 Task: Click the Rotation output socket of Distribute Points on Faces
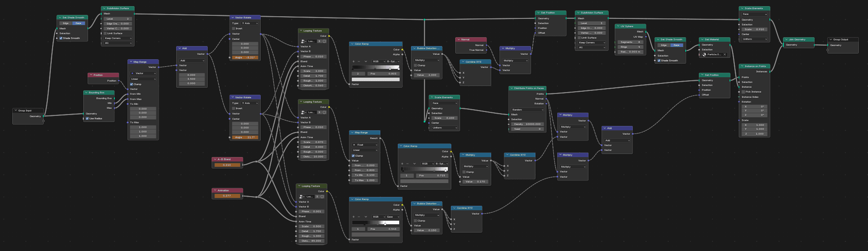546,104
